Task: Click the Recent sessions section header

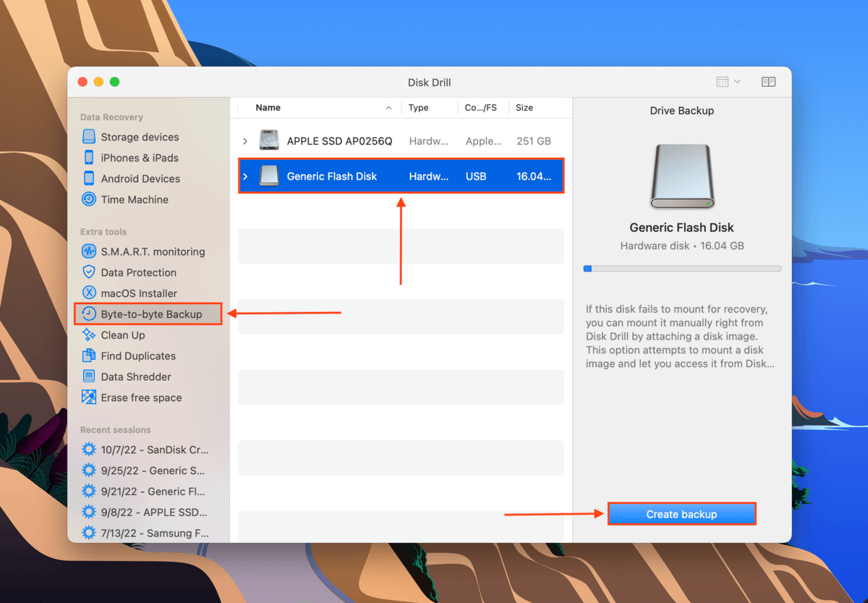Action: (x=116, y=430)
